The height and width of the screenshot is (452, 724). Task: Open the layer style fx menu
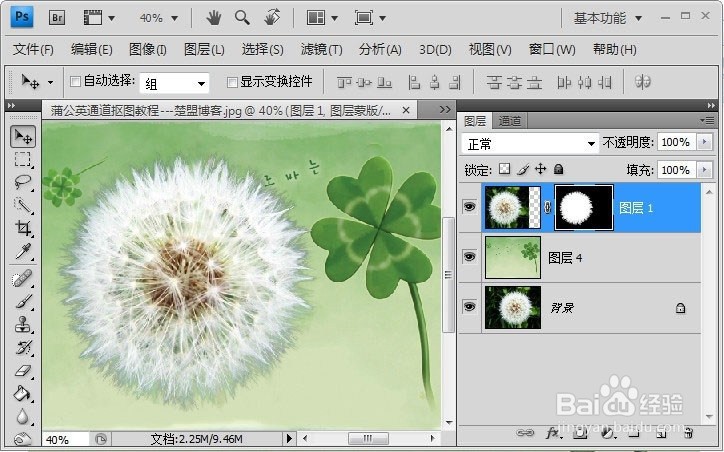pyautogui.click(x=553, y=433)
